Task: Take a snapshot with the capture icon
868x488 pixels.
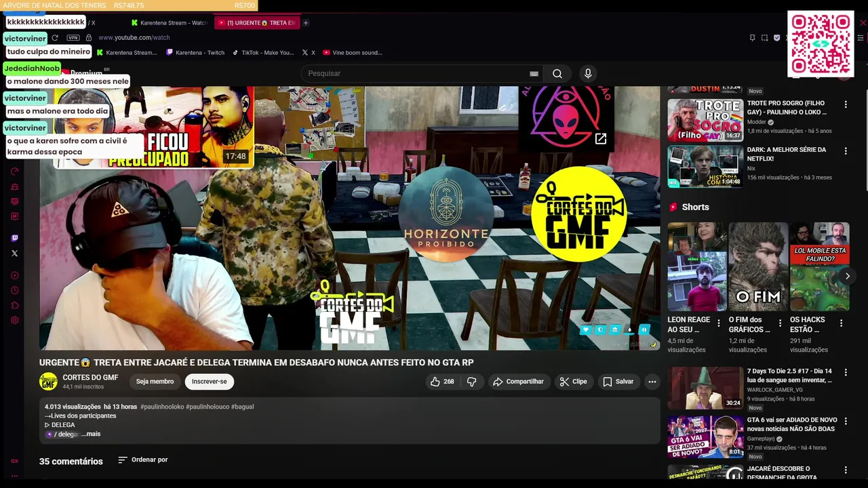Action: [x=764, y=38]
